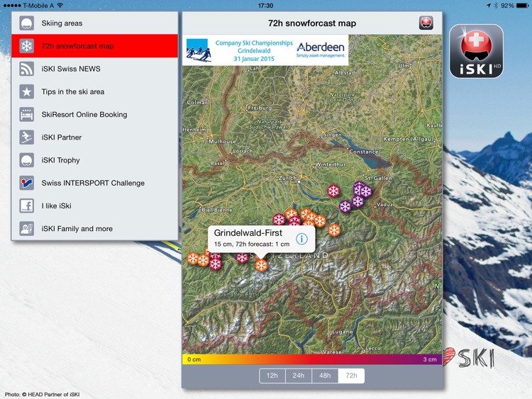Tap the Vaduz label on the map
Image resolution: width=532 pixels, height=399 pixels.
pyautogui.click(x=385, y=204)
